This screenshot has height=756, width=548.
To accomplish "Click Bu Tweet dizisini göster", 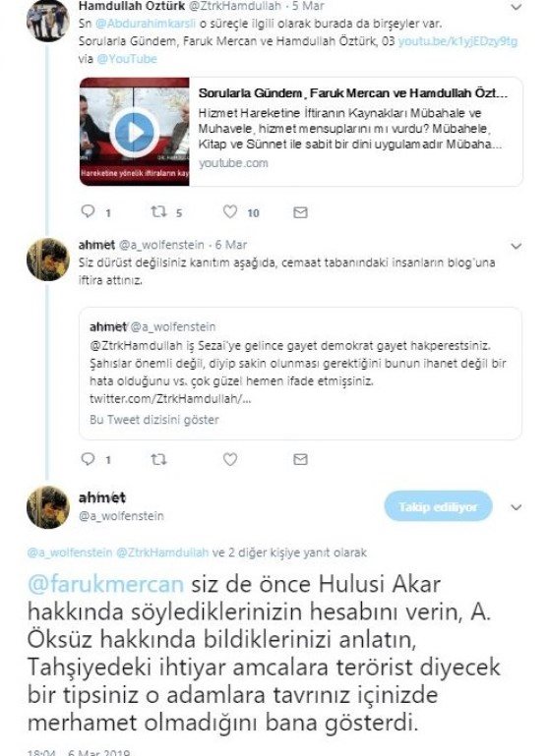I will point(153,420).
